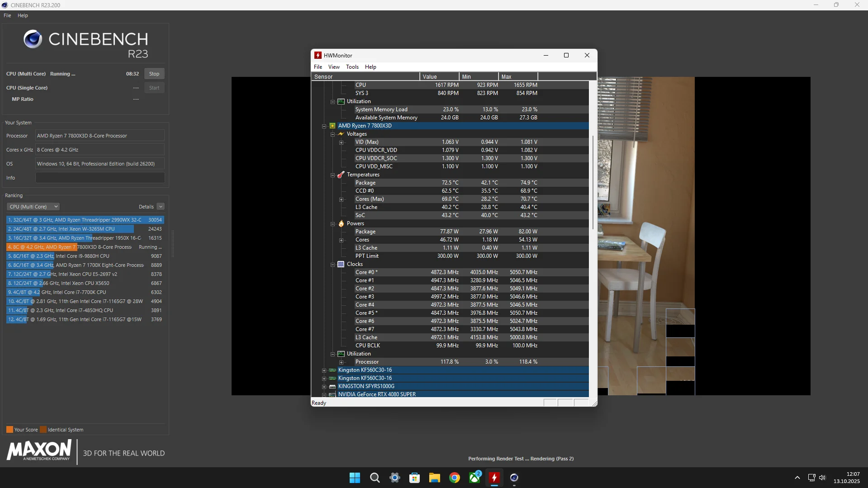
Task: Click the Utilization icon above the Processor row
Action: (341, 354)
